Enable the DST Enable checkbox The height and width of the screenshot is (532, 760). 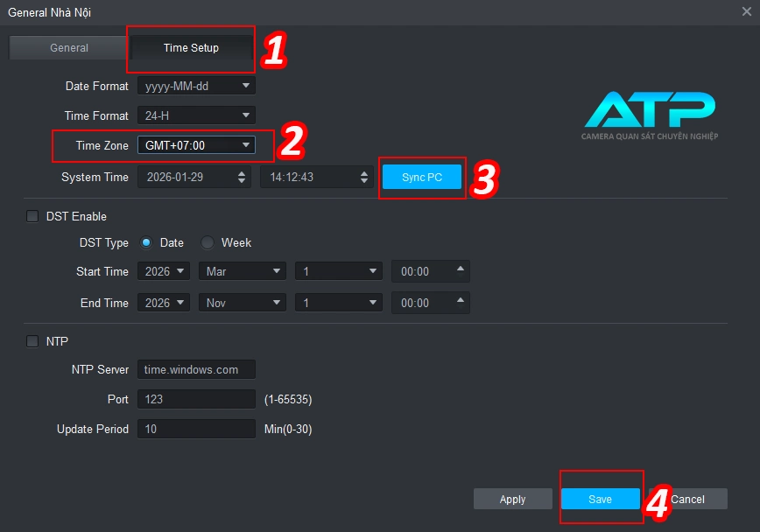tap(33, 216)
